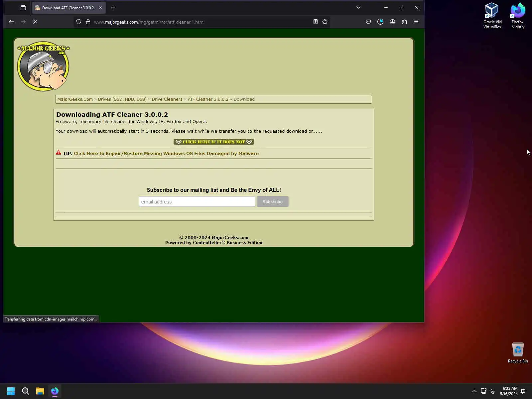532x399 pixels.
Task: Focus the email address input field
Action: [x=197, y=201]
